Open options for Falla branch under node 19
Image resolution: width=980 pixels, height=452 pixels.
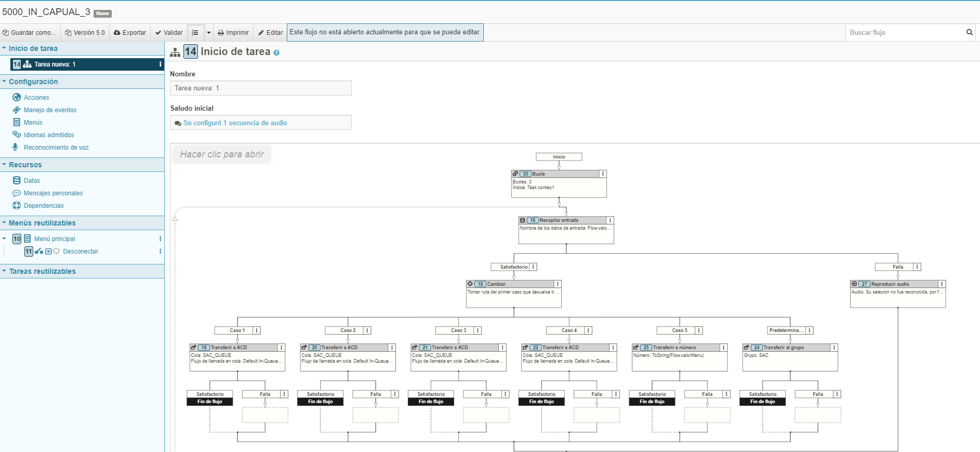pyautogui.click(x=284, y=394)
